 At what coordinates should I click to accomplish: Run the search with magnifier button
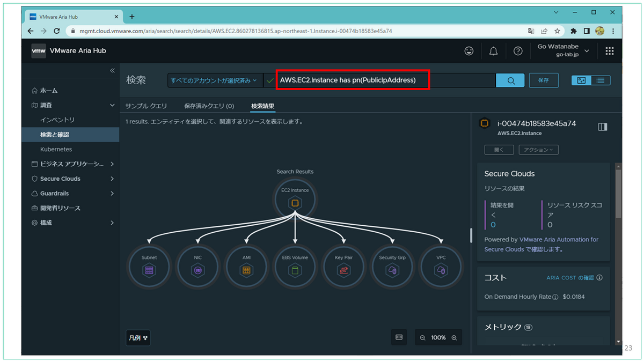coord(510,80)
